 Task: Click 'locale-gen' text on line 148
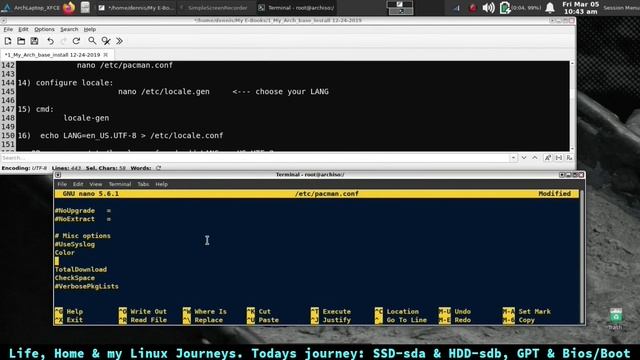[x=86, y=118]
